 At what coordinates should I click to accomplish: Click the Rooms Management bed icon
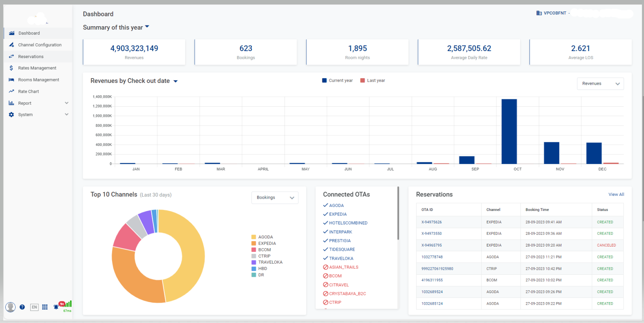11,80
